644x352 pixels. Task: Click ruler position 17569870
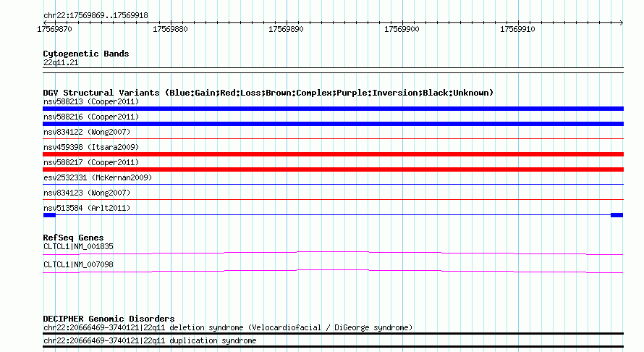click(x=54, y=29)
